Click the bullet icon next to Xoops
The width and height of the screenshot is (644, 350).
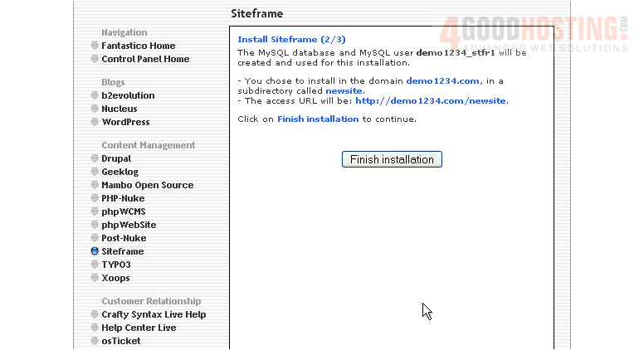[x=95, y=278]
